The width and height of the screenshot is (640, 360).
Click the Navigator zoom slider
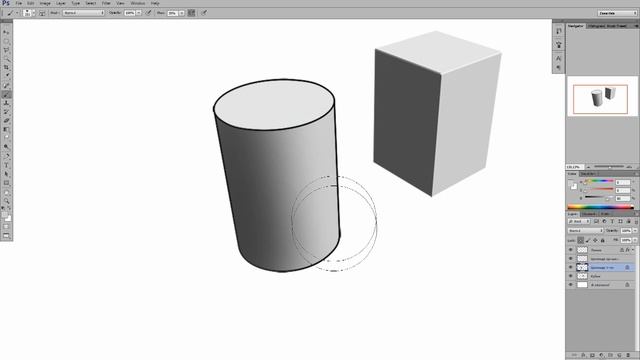tap(609, 167)
